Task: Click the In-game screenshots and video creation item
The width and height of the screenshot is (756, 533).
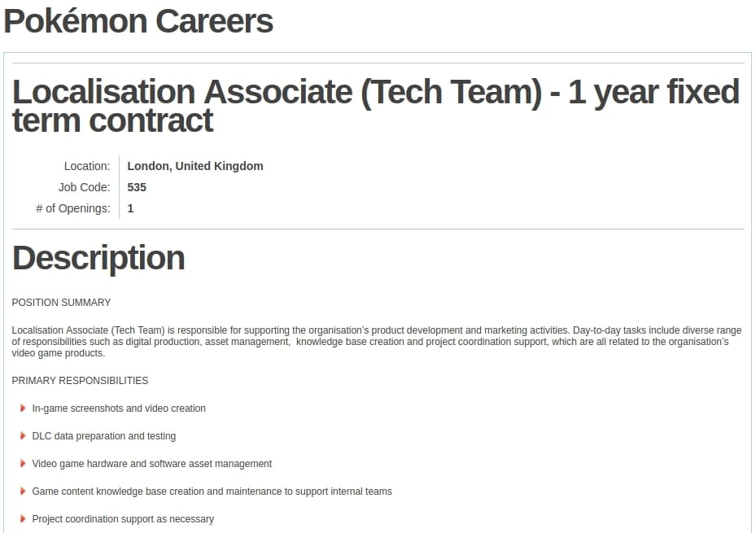Action: click(119, 408)
